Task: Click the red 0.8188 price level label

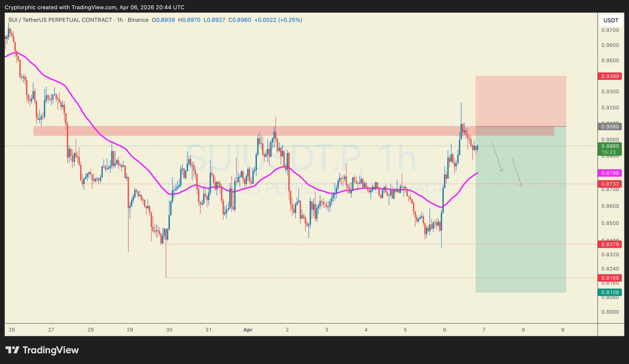Action: click(610, 278)
